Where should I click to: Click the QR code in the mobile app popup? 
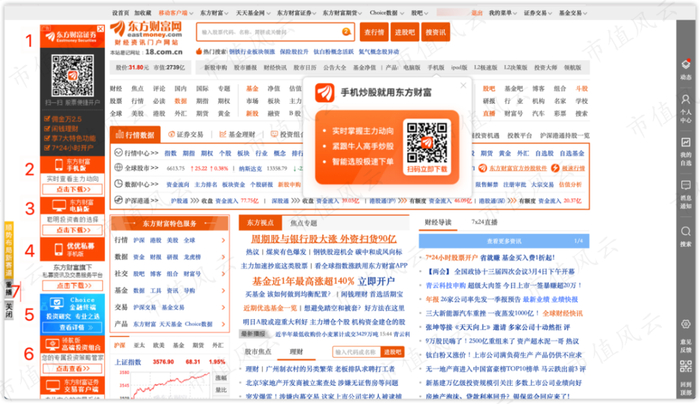(427, 143)
